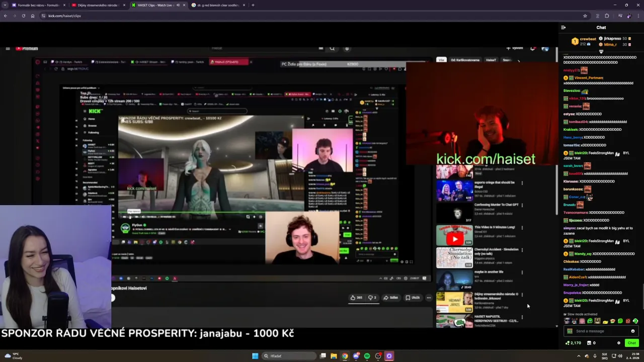Select chat user RealKebabar

(x=574, y=269)
